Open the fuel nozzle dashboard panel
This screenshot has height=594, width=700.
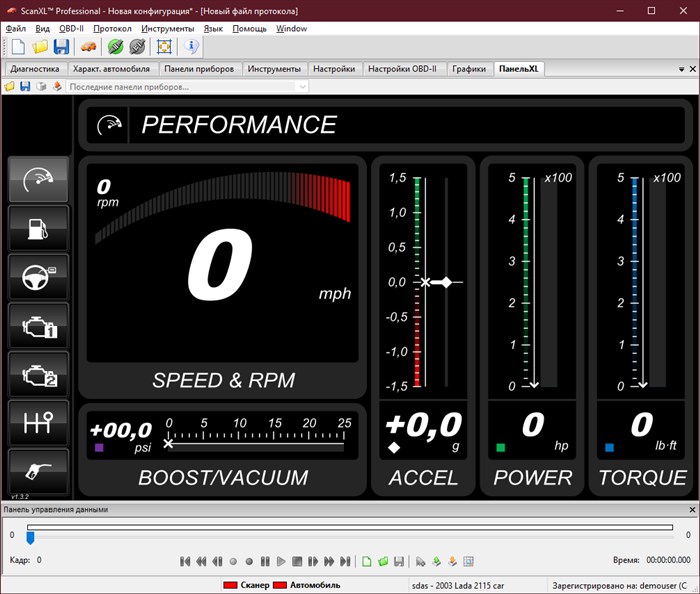coord(39,470)
